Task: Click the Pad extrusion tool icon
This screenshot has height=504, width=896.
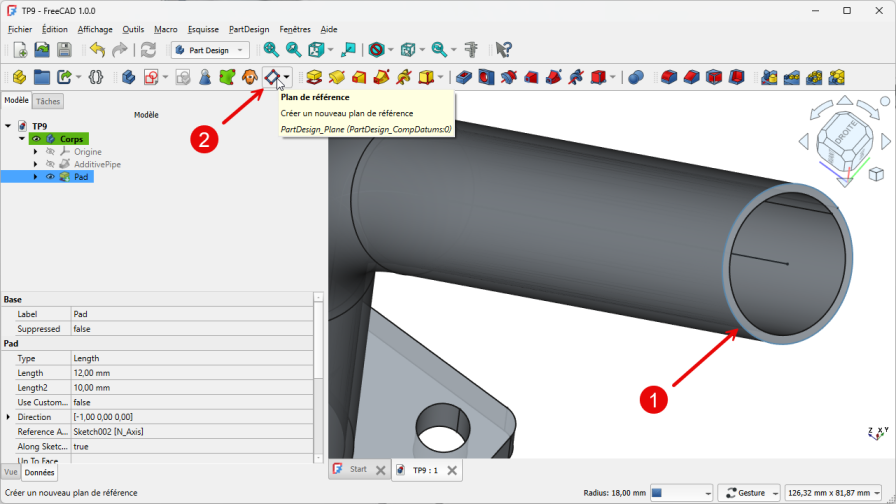Action: coord(314,77)
